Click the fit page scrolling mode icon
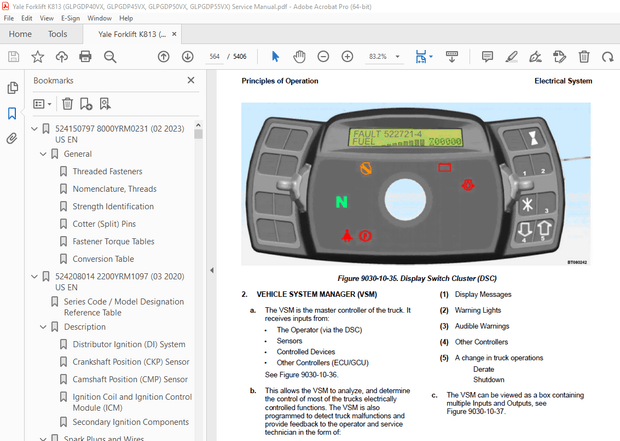Image resolution: width=620 pixels, height=441 pixels. [x=421, y=57]
